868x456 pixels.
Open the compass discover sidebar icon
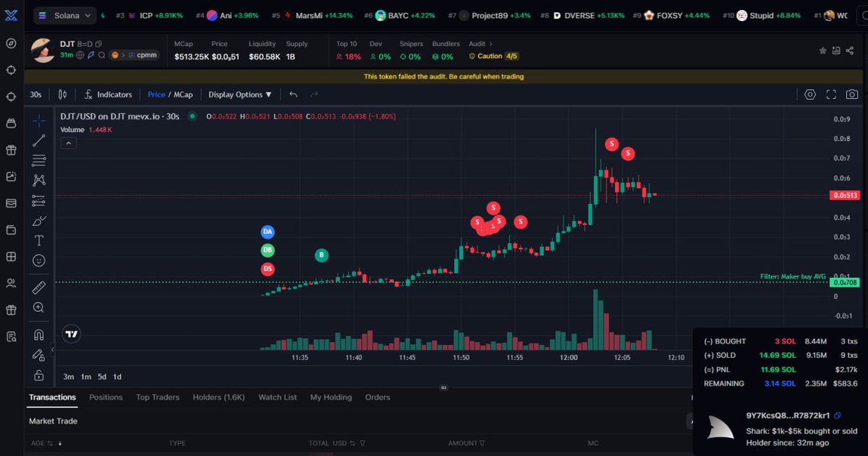click(x=11, y=43)
